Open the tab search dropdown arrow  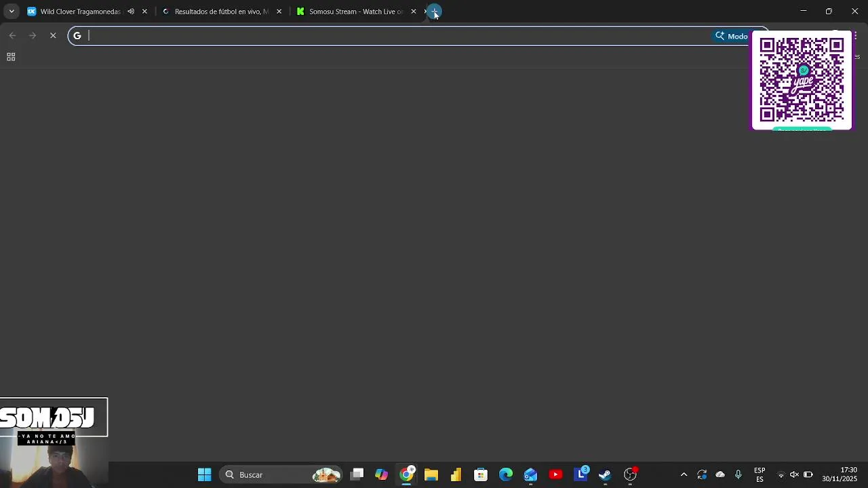pos(12,12)
